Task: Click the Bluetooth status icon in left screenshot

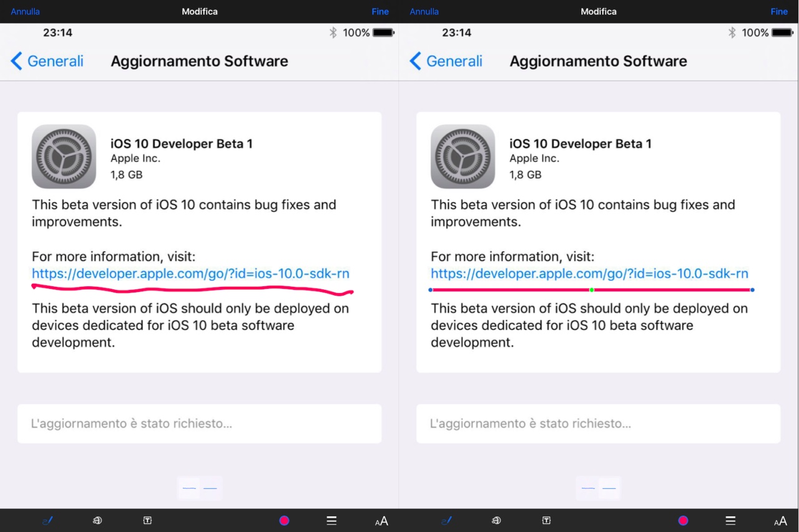Action: click(333, 32)
